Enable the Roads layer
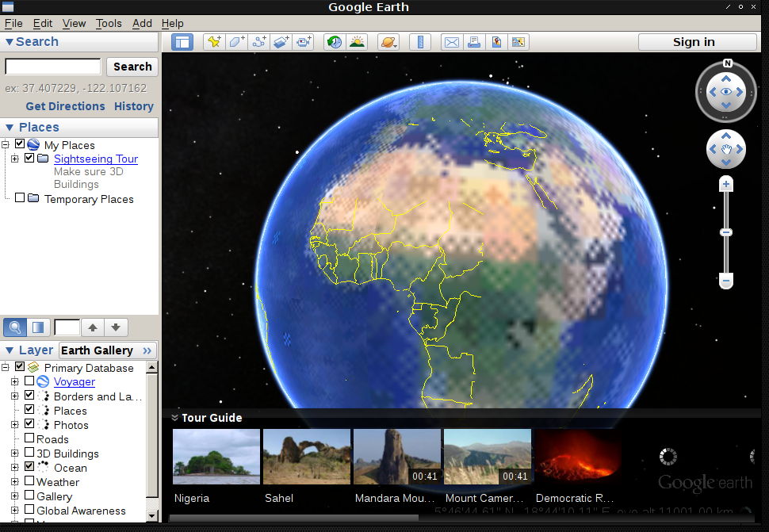The image size is (769, 532). [x=30, y=438]
